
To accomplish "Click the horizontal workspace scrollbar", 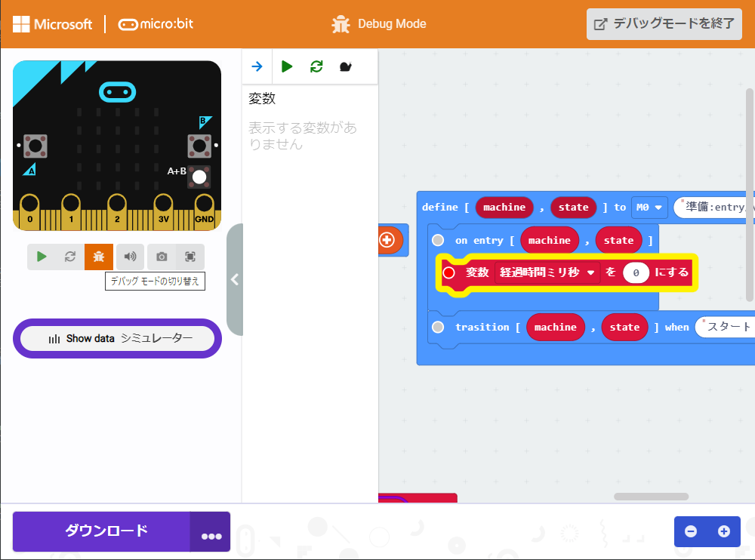I will click(651, 497).
